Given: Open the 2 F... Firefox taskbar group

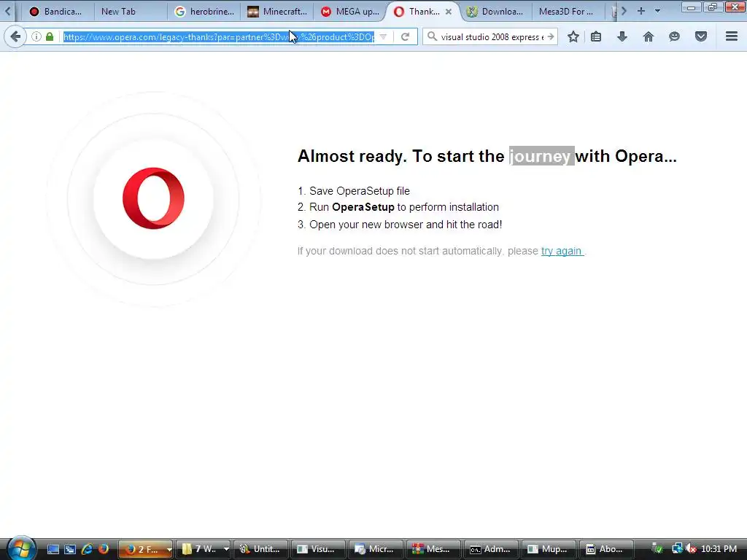Looking at the screenshot, I should pos(145,549).
